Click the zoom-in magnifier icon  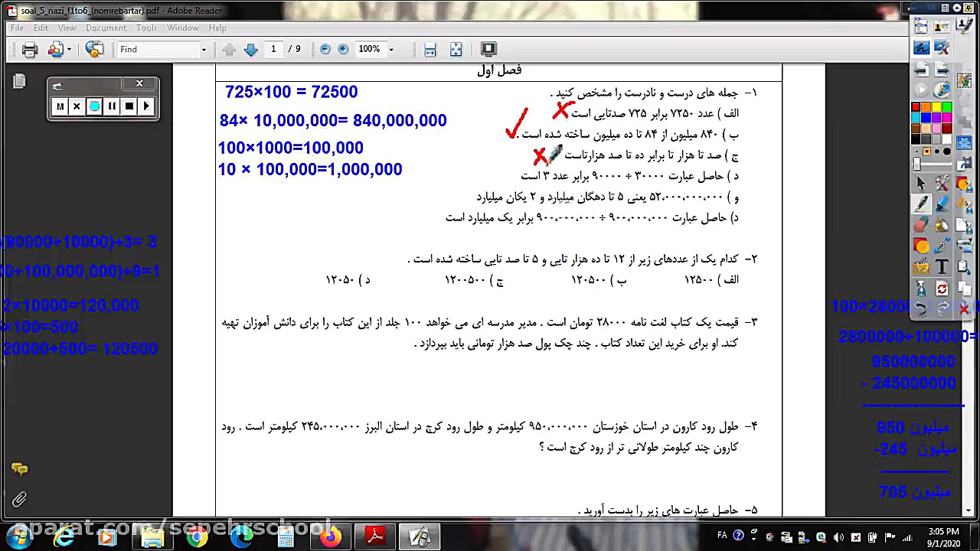click(343, 49)
